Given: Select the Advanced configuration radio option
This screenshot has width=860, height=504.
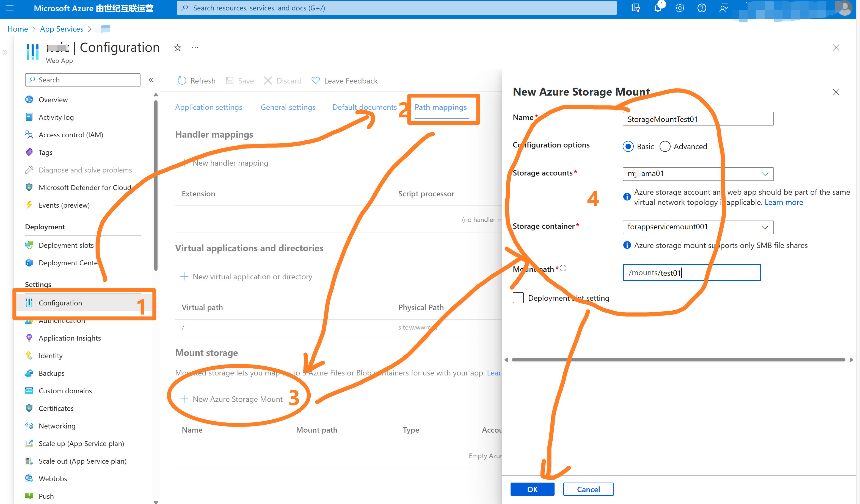Looking at the screenshot, I should [665, 147].
